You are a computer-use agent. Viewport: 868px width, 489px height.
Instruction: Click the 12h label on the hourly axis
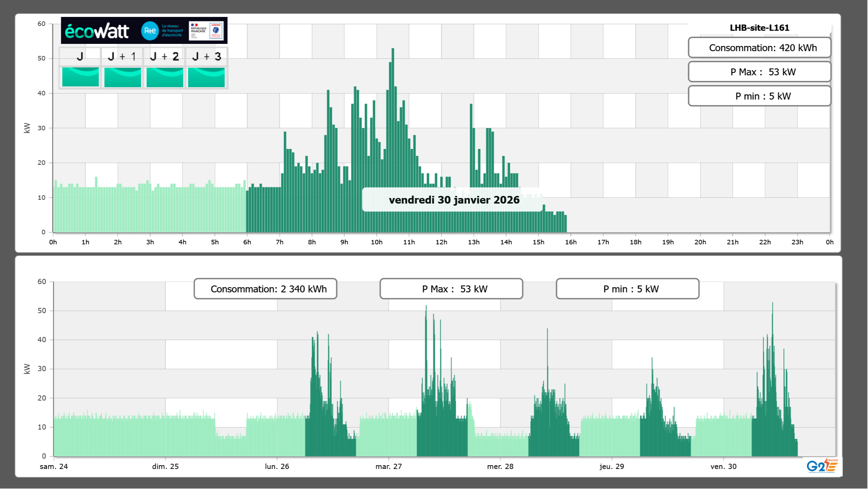[x=441, y=242]
